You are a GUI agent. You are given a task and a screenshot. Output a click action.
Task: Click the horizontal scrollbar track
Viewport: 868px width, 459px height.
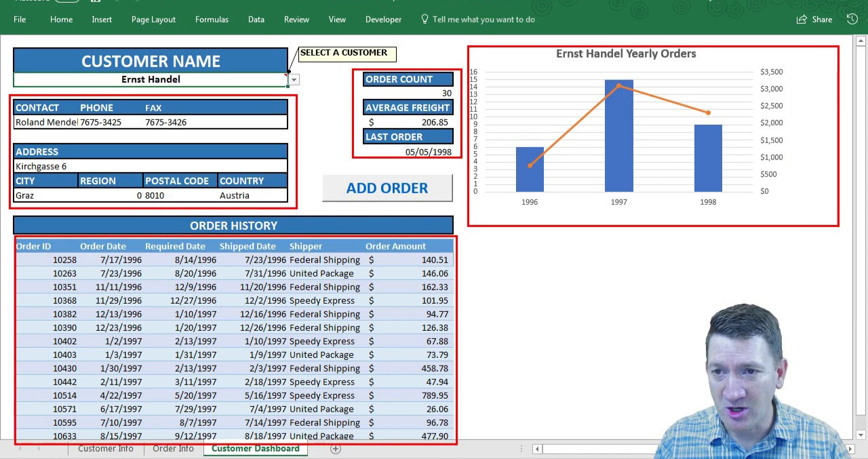[597, 449]
